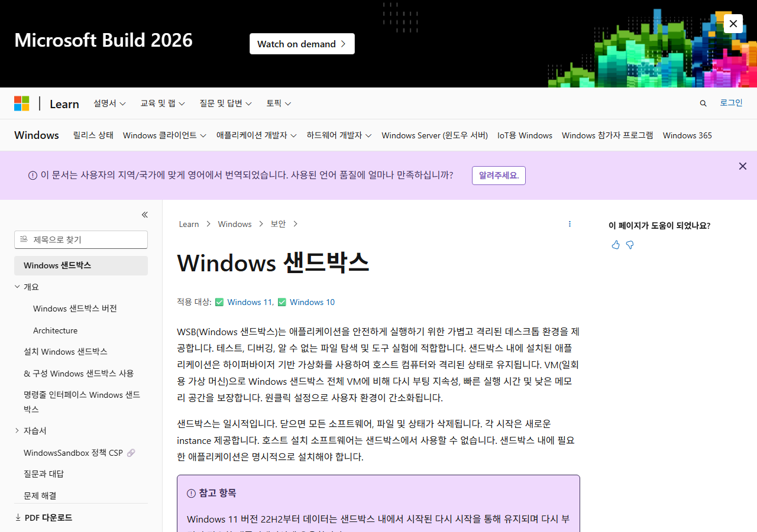Image resolution: width=757 pixels, height=532 pixels.
Task: Open WindowsSandbox 정책 CSP item
Action: pyautogui.click(x=73, y=453)
